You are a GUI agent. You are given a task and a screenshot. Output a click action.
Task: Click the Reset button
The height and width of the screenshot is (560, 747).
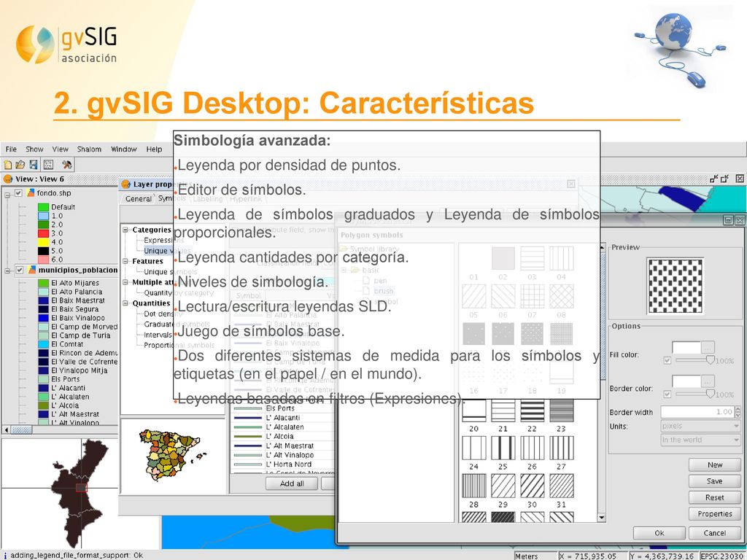[x=715, y=497]
